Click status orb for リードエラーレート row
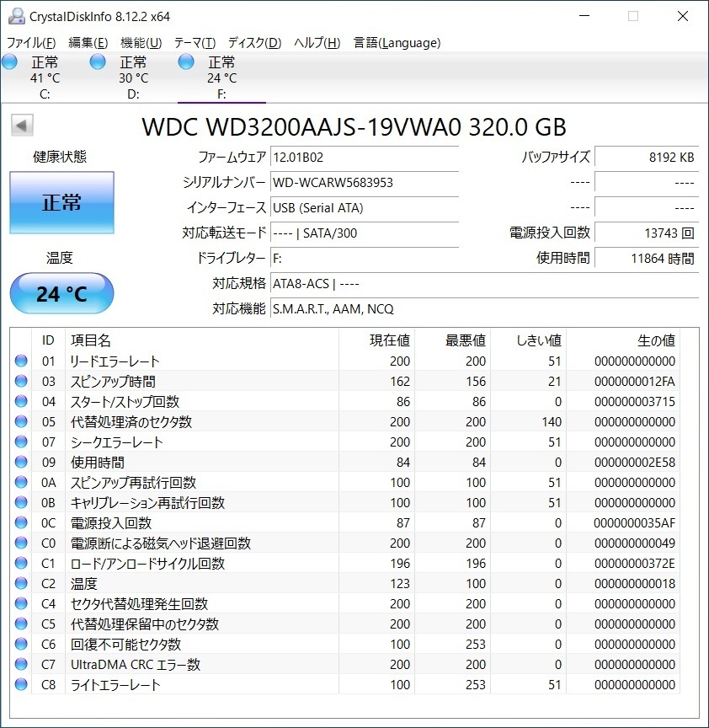Screen dimensions: 709x728 point(21,361)
